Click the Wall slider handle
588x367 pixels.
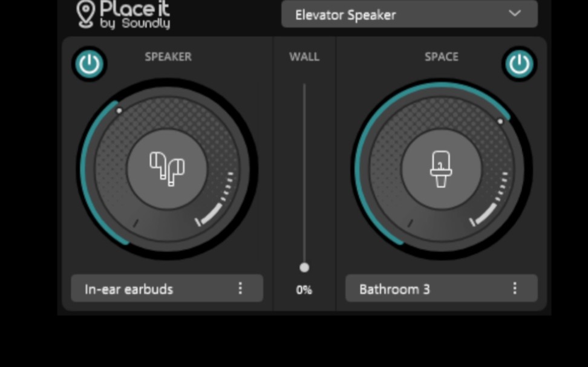coord(304,267)
